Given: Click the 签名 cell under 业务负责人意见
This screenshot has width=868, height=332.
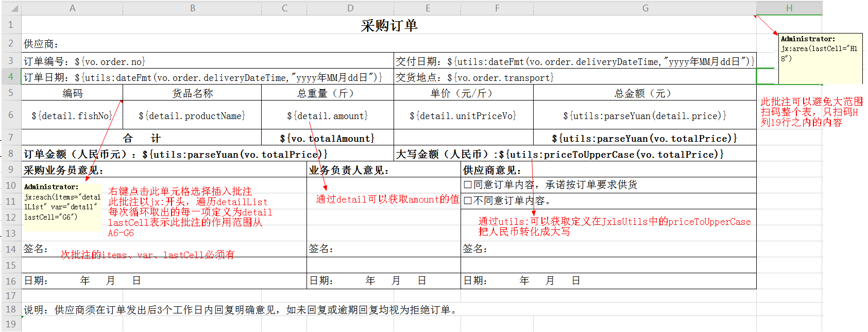Looking at the screenshot, I should [x=384, y=248].
